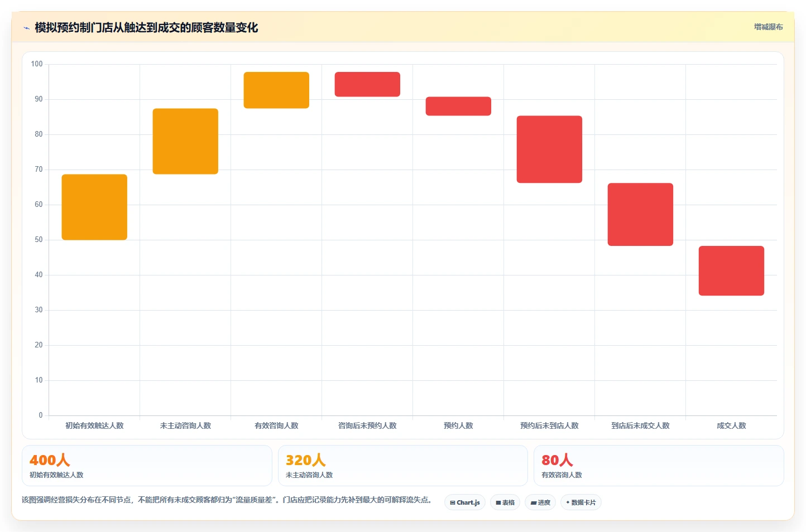Click the y-axis value 50

click(39, 240)
